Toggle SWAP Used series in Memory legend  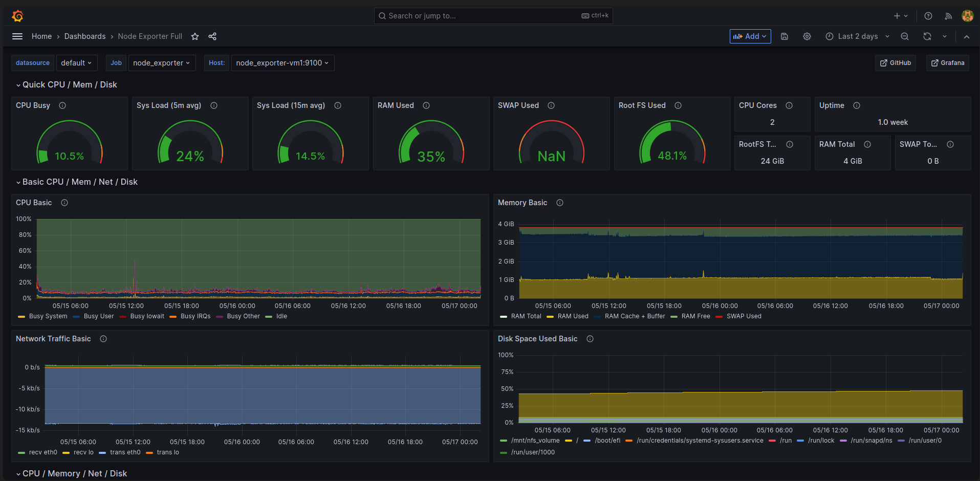(744, 316)
